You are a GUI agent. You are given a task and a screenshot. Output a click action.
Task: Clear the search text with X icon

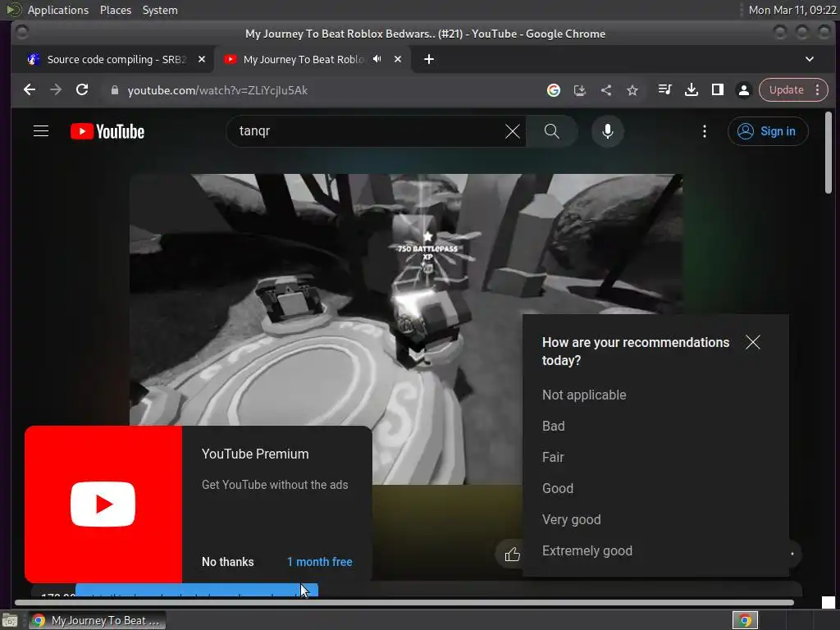[512, 131]
